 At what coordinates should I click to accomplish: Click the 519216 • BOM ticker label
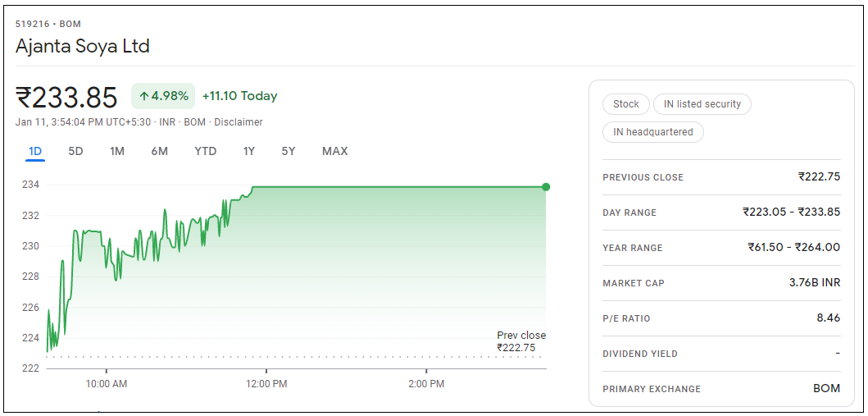[x=48, y=25]
